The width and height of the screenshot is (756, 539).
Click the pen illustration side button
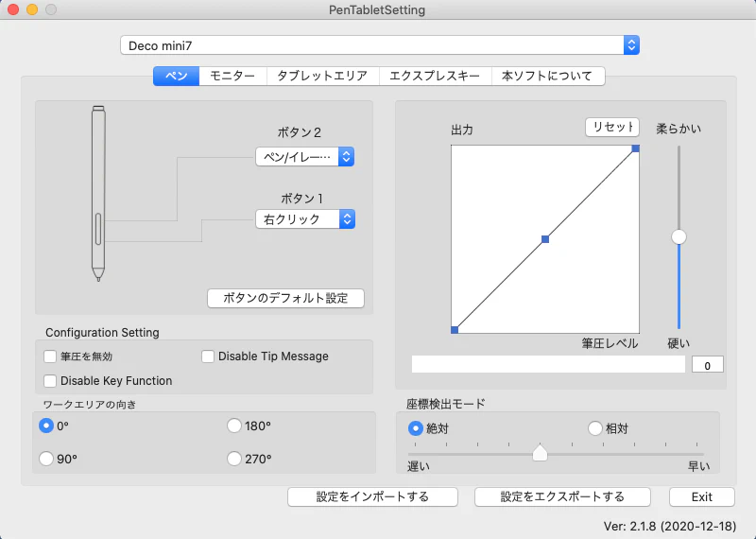tap(98, 229)
